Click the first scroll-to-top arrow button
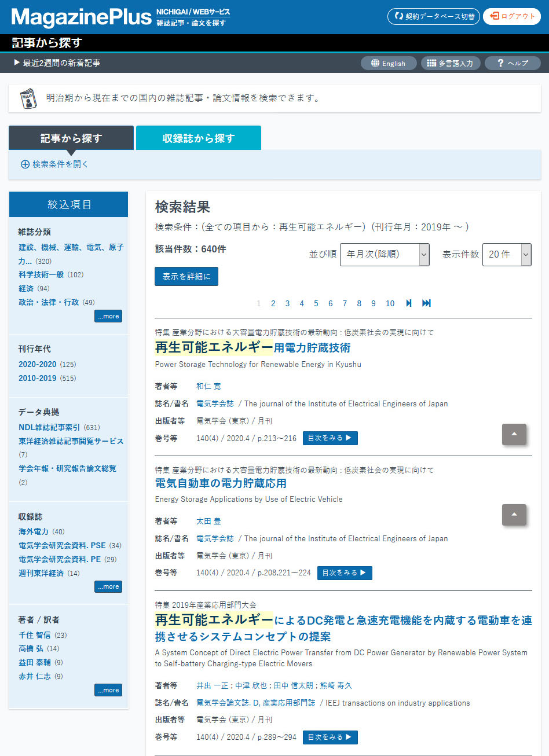549x756 pixels. (x=514, y=434)
